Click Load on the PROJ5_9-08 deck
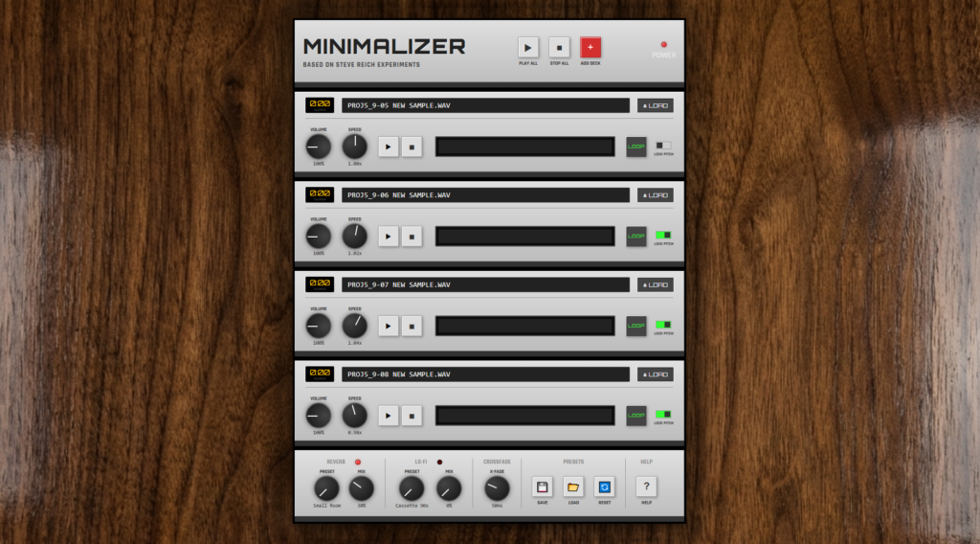Viewport: 980px width, 544px height. click(x=656, y=374)
